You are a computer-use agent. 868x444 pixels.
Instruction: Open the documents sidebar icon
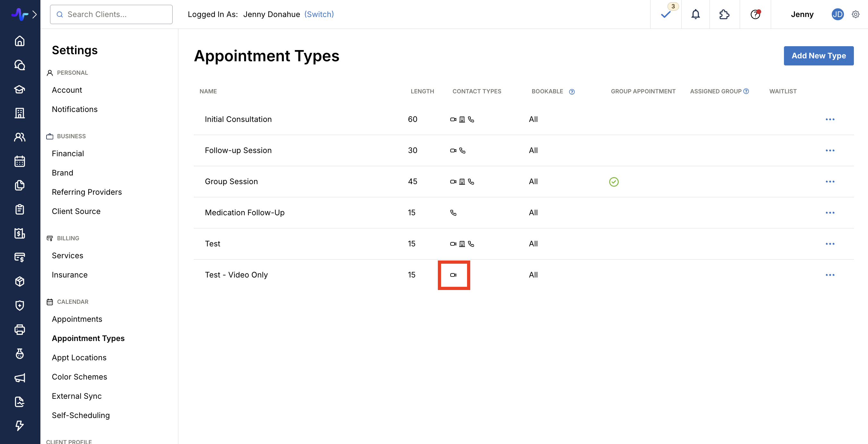pos(20,185)
